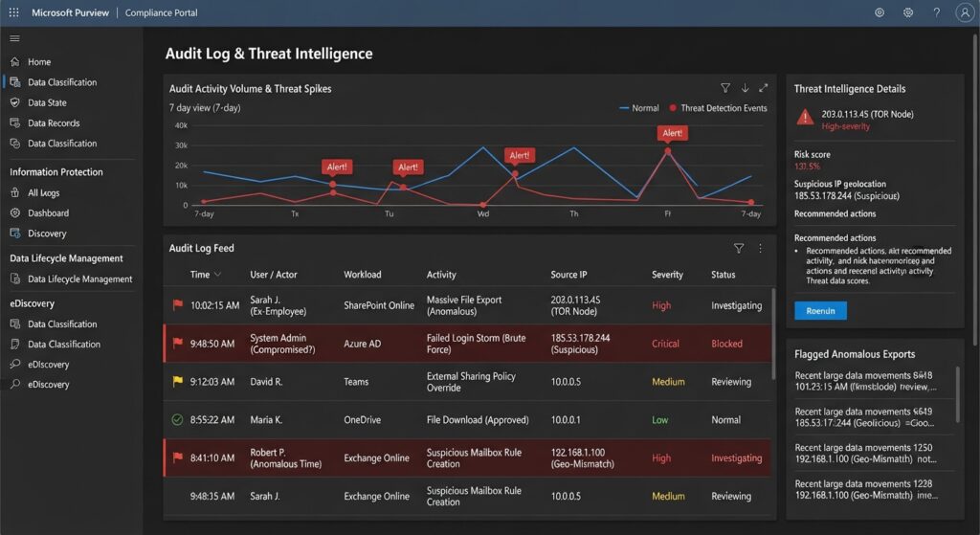Toggle the yellow flag on David R. row

tap(177, 381)
